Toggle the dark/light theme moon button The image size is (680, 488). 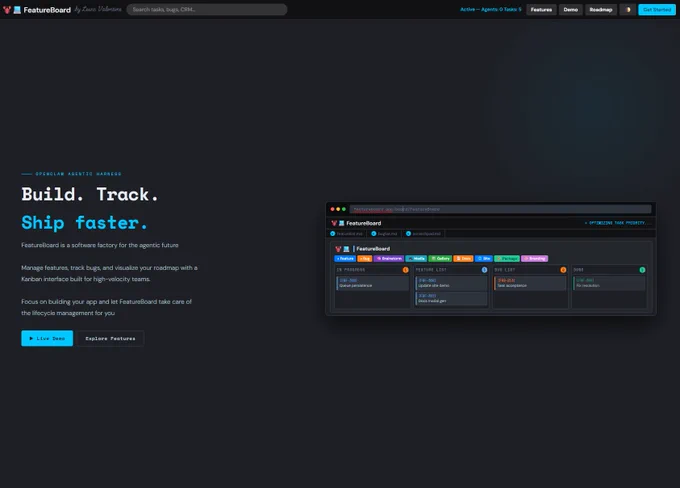628,10
